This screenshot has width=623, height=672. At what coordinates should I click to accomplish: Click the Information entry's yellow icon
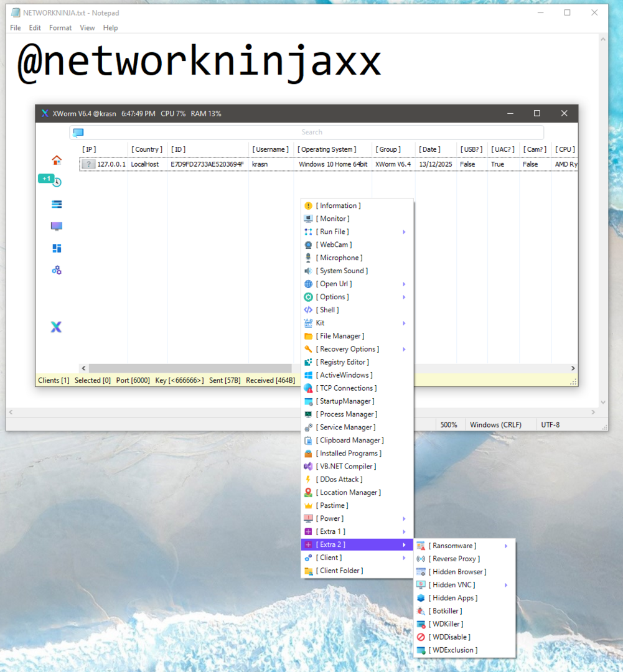coord(308,206)
